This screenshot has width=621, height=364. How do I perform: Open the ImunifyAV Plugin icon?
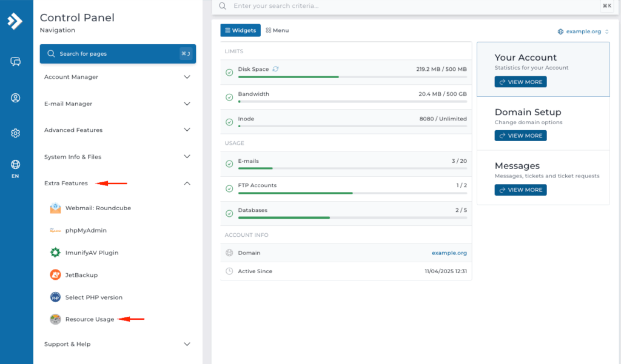(55, 253)
